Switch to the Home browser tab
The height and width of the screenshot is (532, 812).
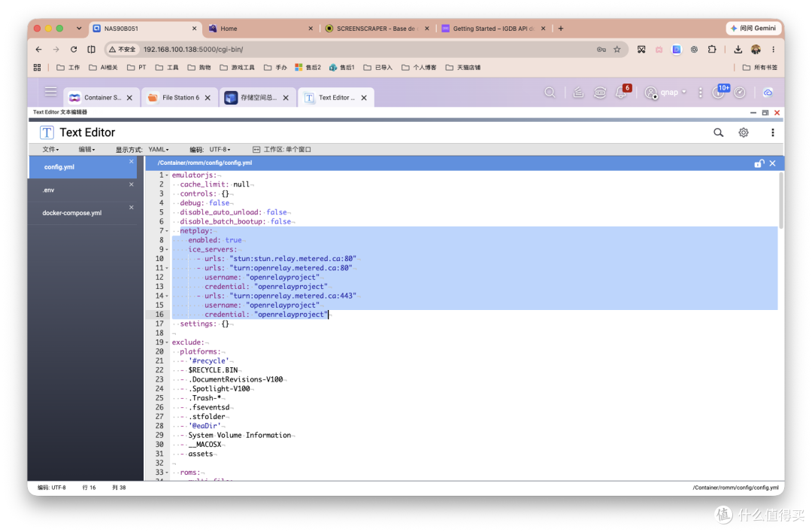(259, 29)
